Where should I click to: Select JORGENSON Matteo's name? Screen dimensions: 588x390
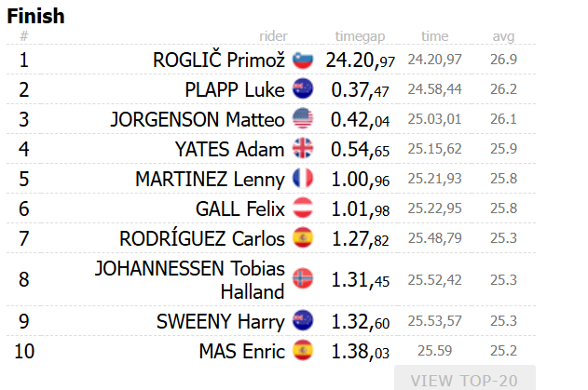point(197,119)
